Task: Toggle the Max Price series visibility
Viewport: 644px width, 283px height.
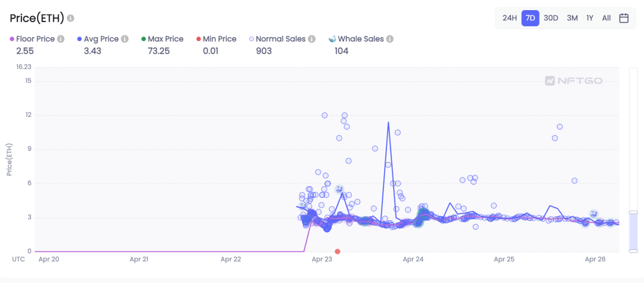Action: click(162, 39)
